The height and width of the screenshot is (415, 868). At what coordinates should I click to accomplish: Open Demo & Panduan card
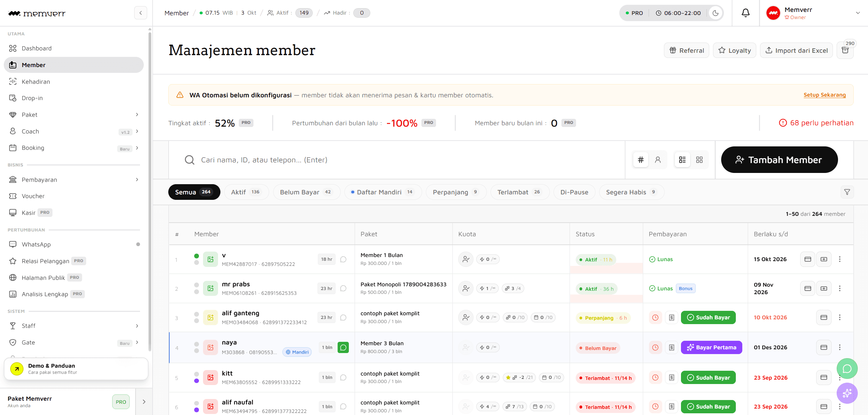(76, 369)
